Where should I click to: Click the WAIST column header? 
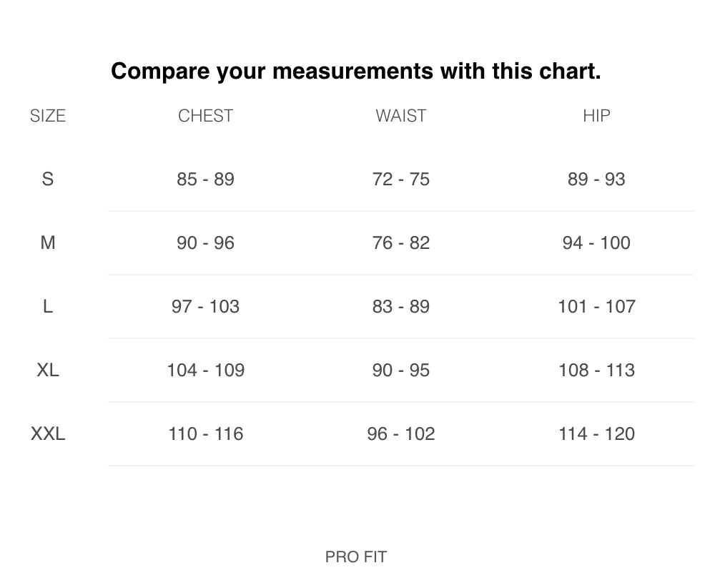coord(400,116)
